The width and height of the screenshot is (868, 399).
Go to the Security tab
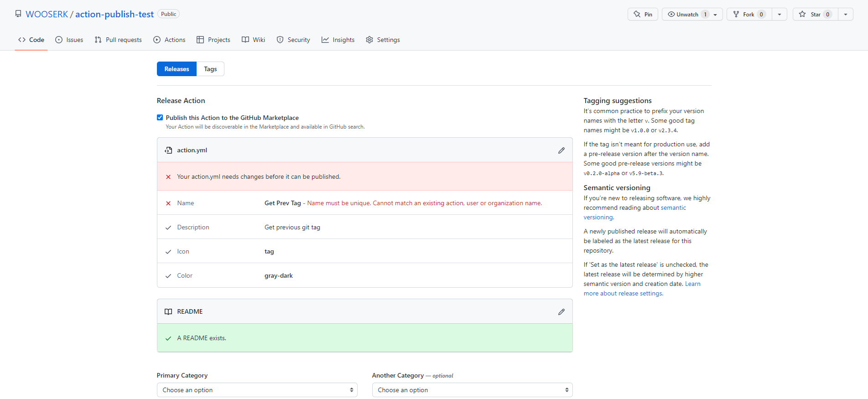coord(293,40)
